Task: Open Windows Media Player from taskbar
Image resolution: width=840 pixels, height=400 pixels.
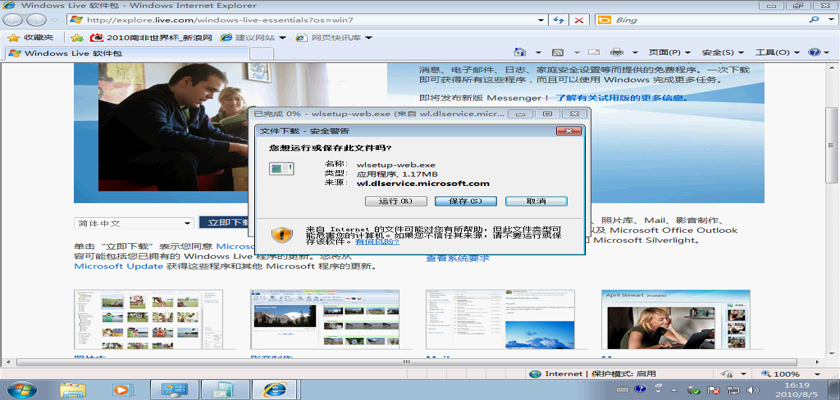Action: (122, 389)
